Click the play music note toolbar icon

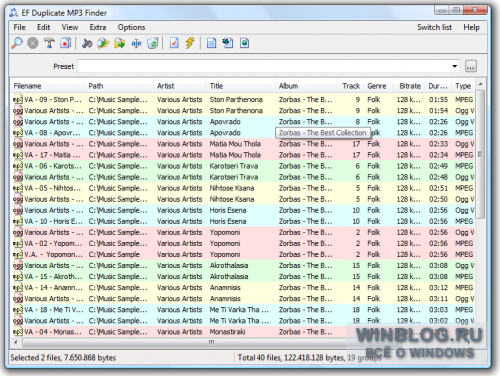click(87, 43)
